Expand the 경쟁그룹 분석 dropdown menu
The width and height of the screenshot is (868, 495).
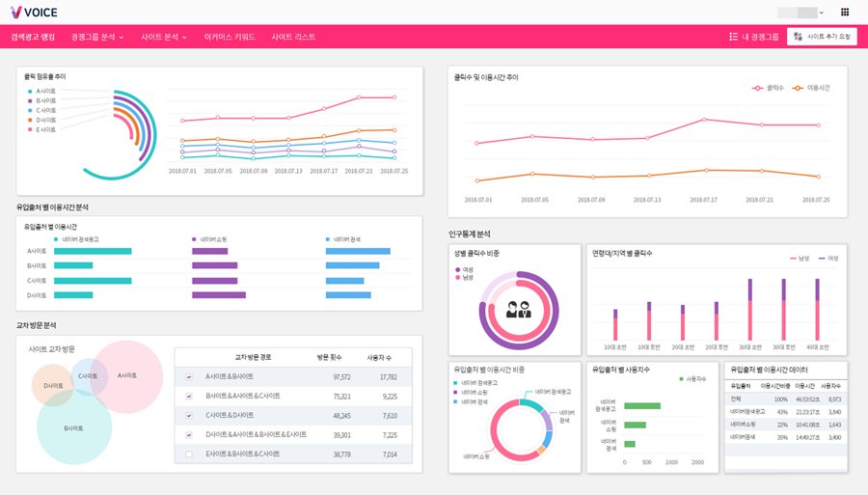pyautogui.click(x=96, y=37)
